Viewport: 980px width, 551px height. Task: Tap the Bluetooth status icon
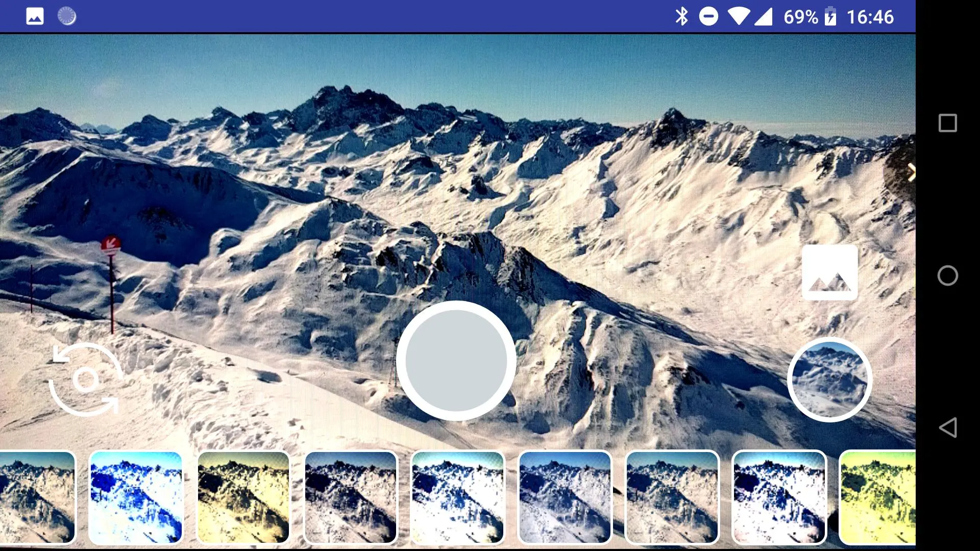[x=681, y=16]
